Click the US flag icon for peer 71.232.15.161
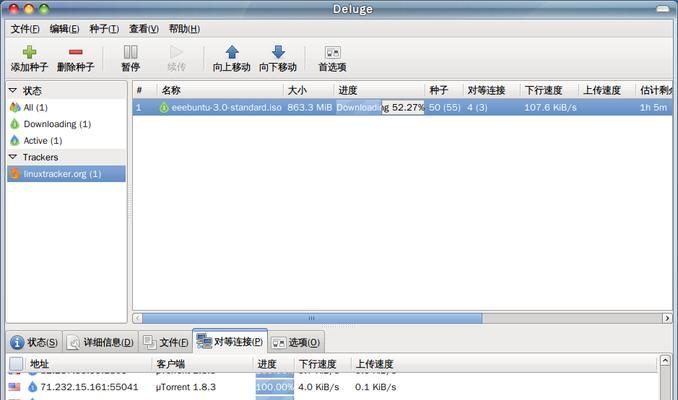This screenshot has width=678, height=400. coord(14,387)
